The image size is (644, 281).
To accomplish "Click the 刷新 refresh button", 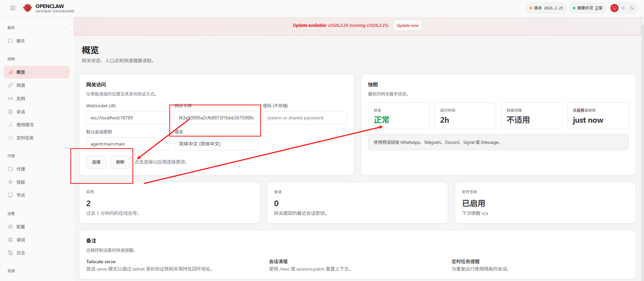I will 120,162.
